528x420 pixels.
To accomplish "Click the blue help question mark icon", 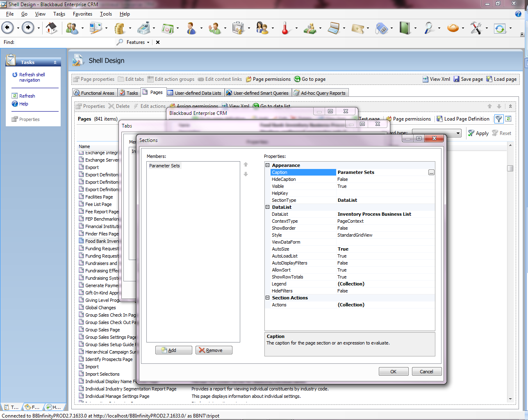I will (x=518, y=14).
